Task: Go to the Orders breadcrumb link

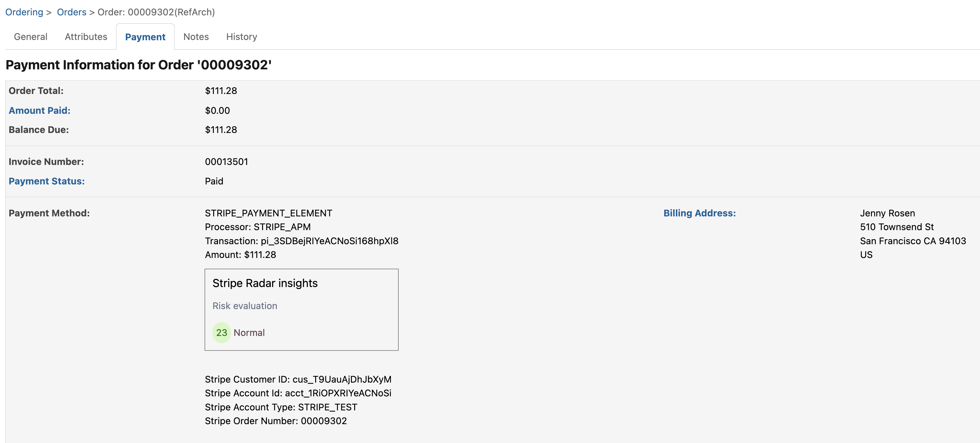Action: 72,12
